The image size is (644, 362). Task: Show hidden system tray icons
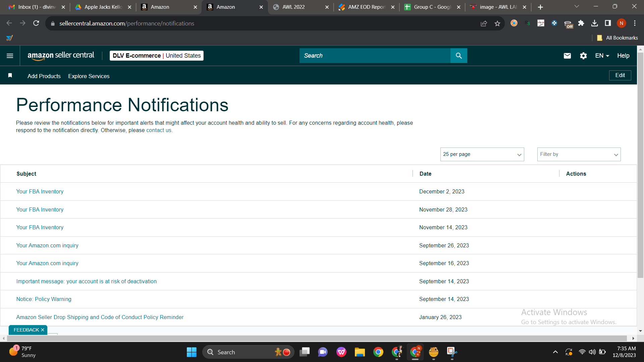point(555,352)
